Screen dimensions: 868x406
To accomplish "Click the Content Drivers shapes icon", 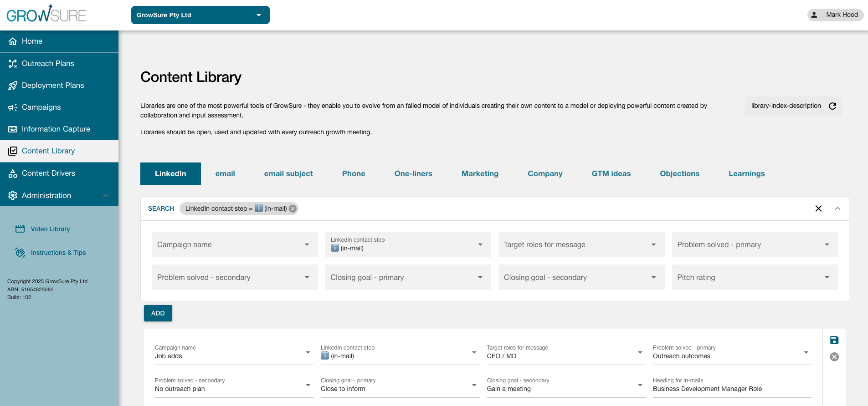I will click(13, 173).
